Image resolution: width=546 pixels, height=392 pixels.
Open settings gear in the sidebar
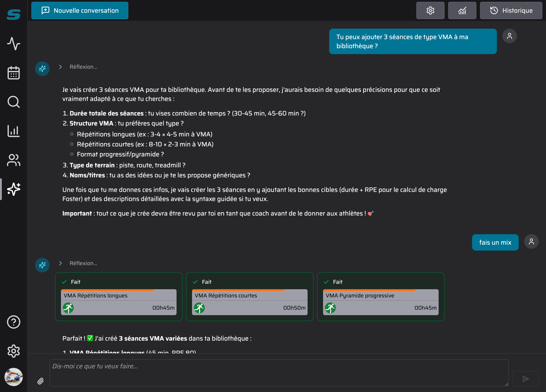click(13, 351)
